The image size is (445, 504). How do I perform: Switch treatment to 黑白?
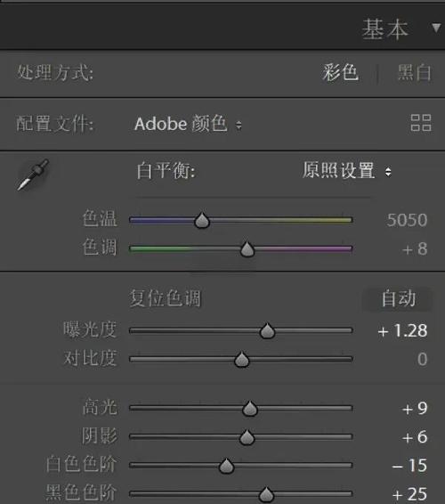click(x=415, y=72)
